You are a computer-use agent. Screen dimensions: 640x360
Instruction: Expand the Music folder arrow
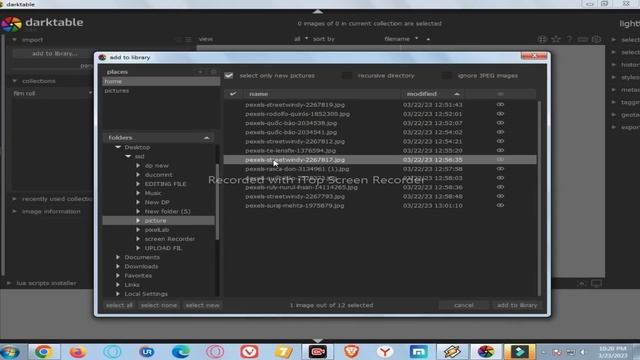click(138, 193)
